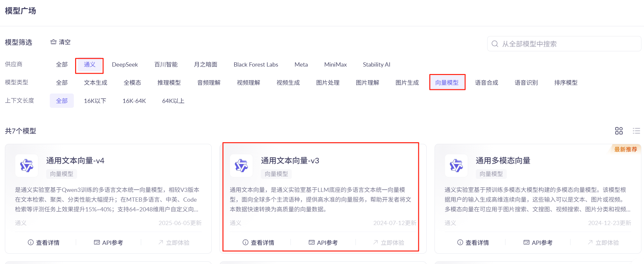Filter by Meta supplier
Viewport: 644px width, 264px height.
301,64
